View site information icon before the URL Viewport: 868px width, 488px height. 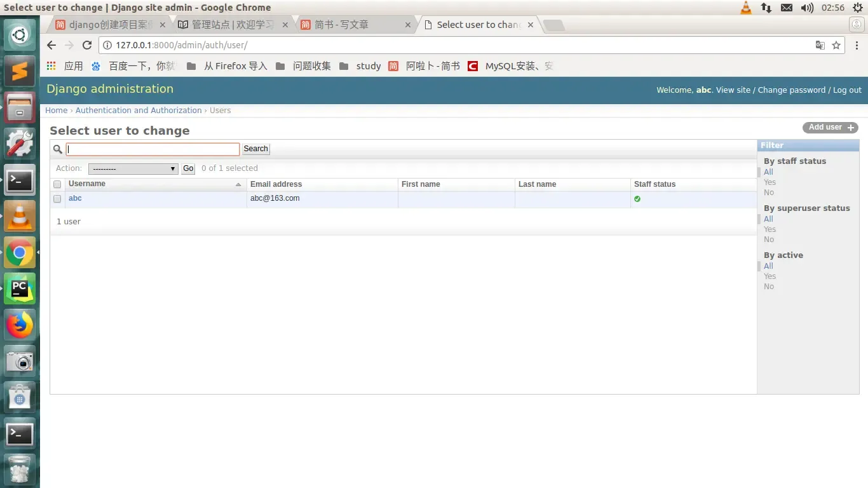pos(107,45)
